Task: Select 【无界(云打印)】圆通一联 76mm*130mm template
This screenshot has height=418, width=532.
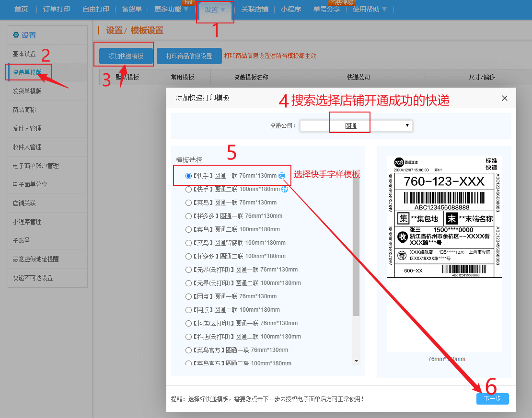Action: (x=188, y=270)
